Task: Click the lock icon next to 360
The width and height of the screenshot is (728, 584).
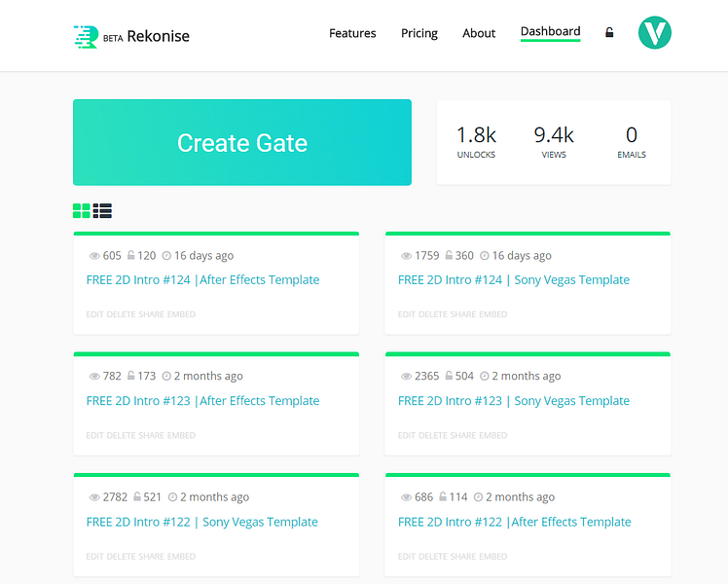Action: point(449,255)
